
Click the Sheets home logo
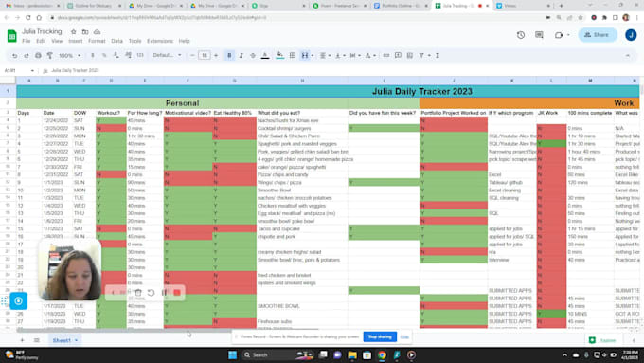[x=12, y=36]
